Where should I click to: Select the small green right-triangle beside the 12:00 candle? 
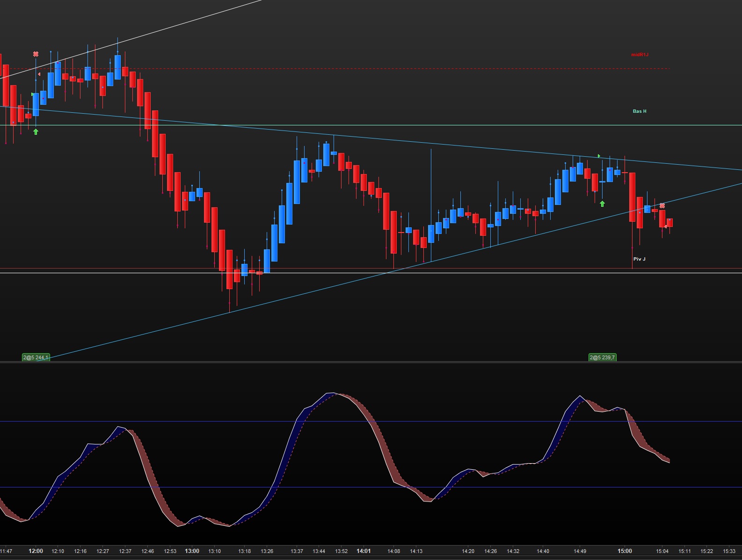coord(32,95)
